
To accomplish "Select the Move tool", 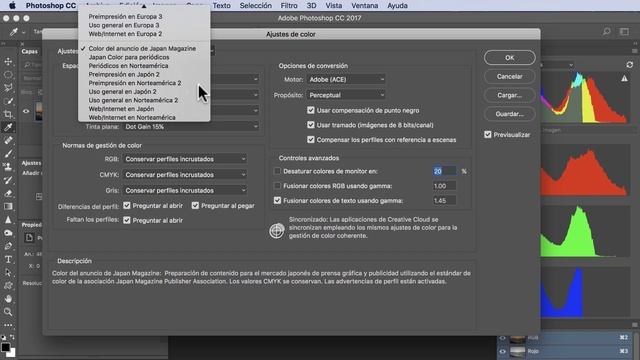I will tap(8, 62).
